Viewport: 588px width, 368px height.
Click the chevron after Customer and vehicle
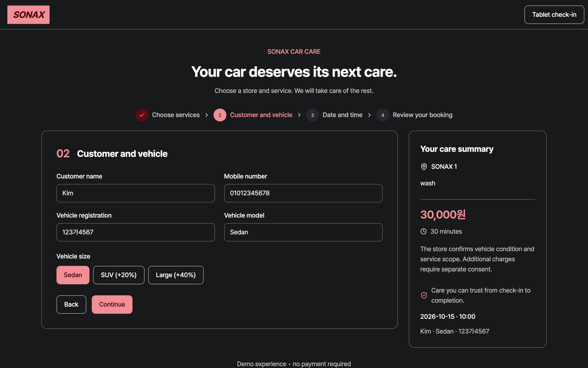pyautogui.click(x=299, y=115)
